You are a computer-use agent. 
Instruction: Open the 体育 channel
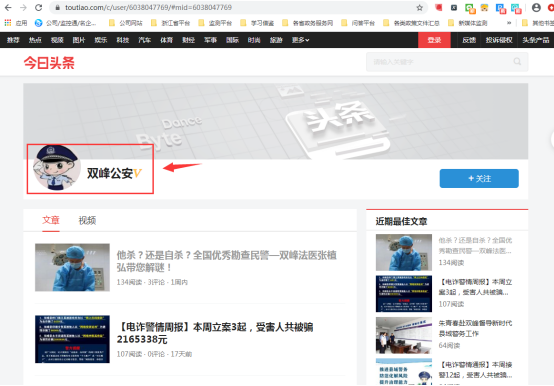click(x=166, y=40)
